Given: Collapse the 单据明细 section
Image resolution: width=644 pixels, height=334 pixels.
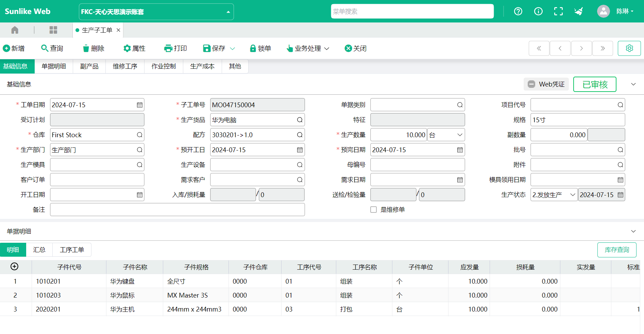Looking at the screenshot, I should pos(633,231).
